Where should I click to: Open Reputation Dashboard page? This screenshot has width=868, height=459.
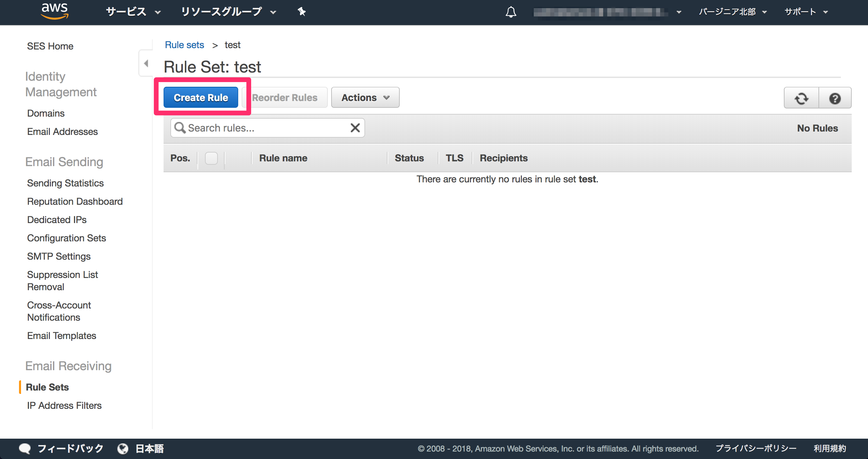point(75,201)
